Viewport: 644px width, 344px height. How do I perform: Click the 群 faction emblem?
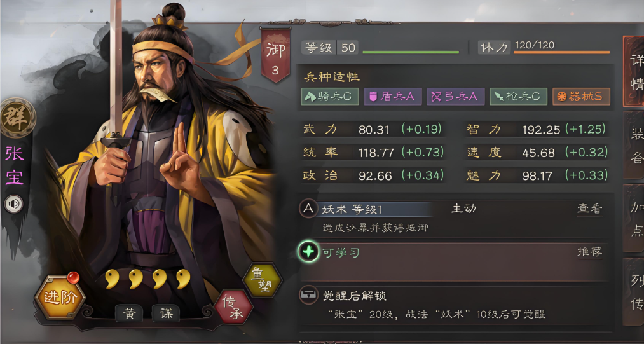[x=17, y=118]
